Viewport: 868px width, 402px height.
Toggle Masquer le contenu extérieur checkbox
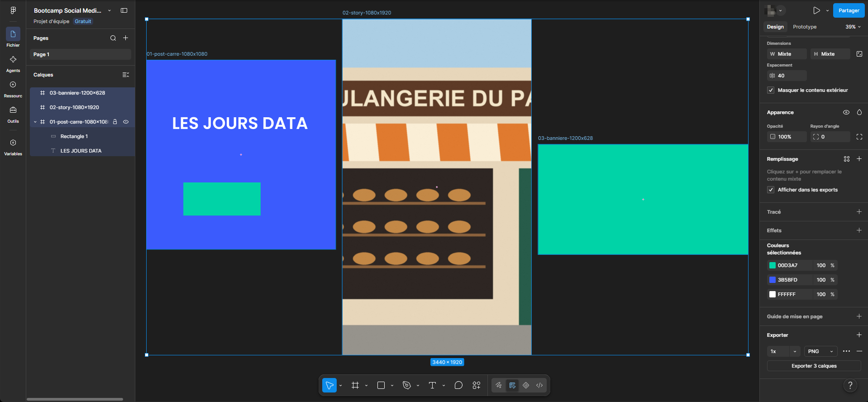pyautogui.click(x=771, y=90)
